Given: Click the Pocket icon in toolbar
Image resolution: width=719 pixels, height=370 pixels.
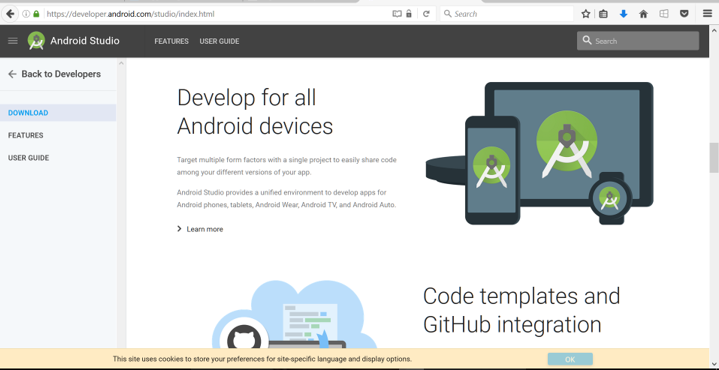Looking at the screenshot, I should (x=684, y=14).
